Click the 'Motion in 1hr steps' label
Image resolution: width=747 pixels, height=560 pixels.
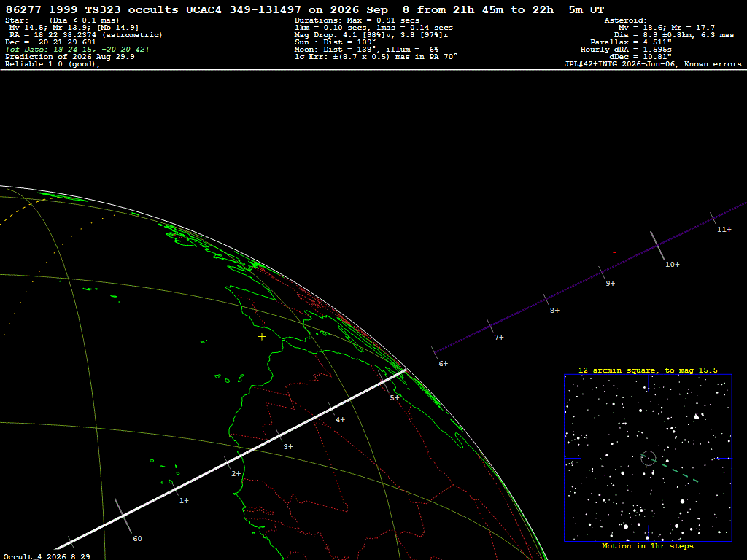coord(648,546)
